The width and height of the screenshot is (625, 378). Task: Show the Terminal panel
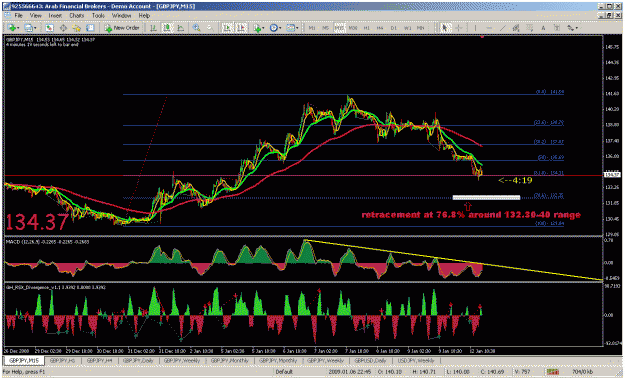(x=90, y=28)
